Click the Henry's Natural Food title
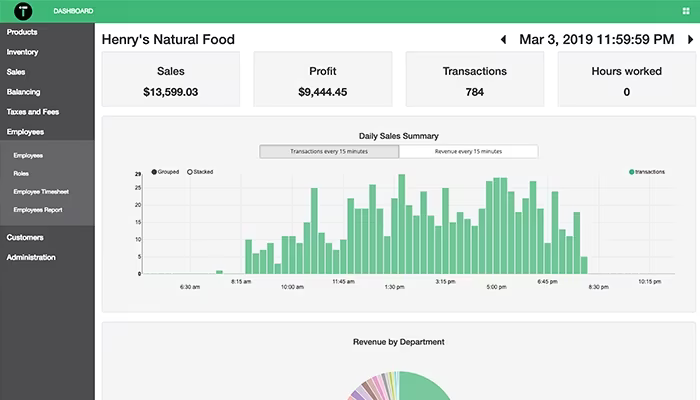This screenshot has height=400, width=700. click(x=168, y=40)
